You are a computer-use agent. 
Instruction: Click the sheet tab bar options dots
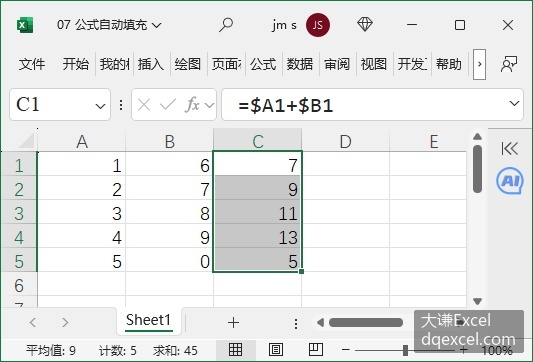pos(296,324)
